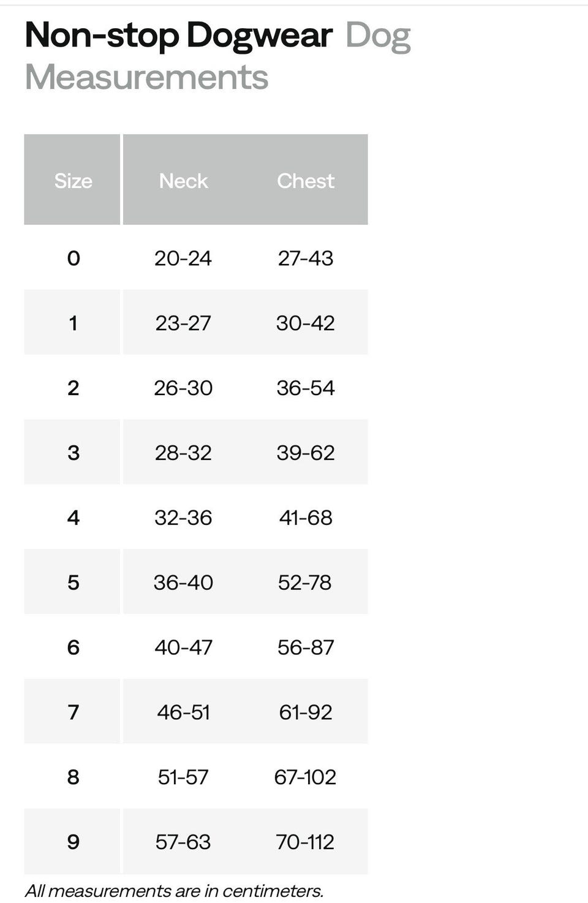Select chest measurement 70-112

coord(305,842)
